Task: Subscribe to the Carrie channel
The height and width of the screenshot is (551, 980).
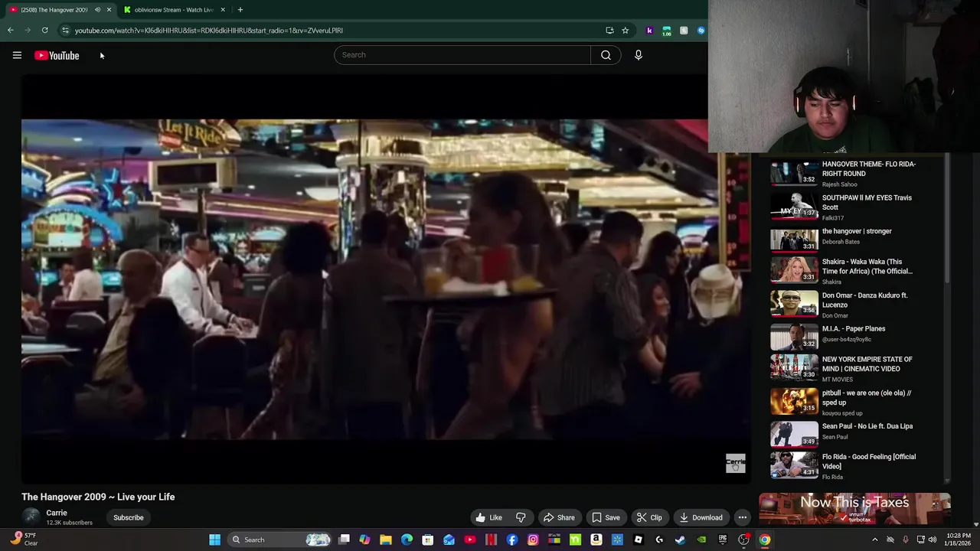Action: [x=129, y=517]
